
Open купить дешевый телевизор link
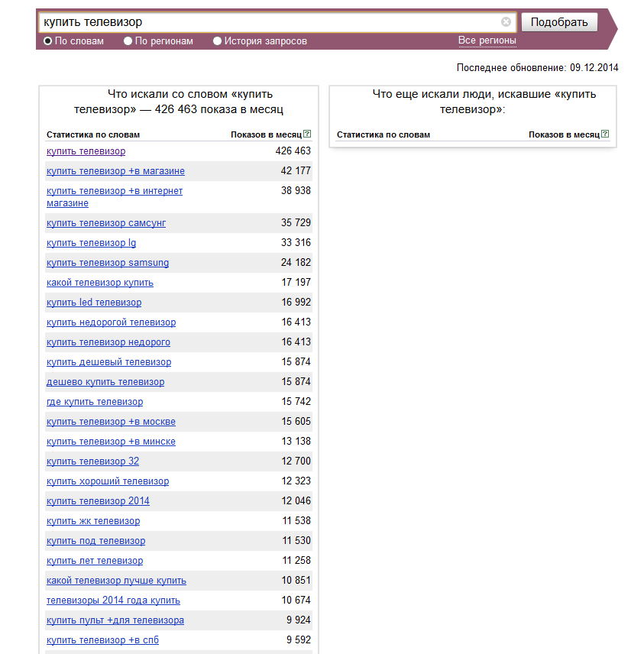click(x=109, y=362)
